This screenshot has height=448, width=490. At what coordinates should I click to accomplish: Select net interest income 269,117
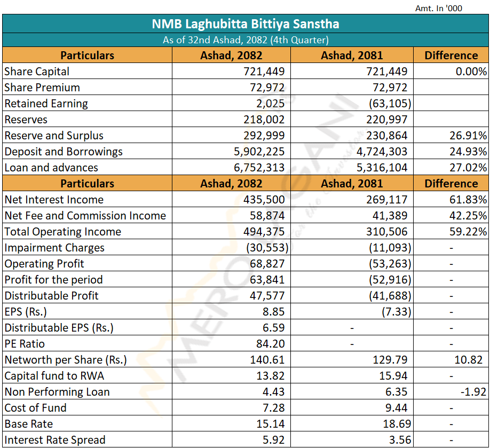[387, 200]
